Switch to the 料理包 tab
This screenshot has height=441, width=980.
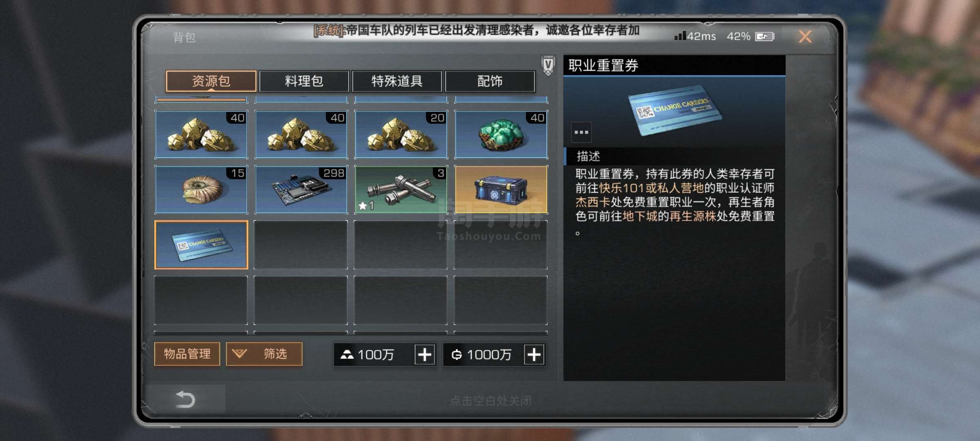point(304,81)
